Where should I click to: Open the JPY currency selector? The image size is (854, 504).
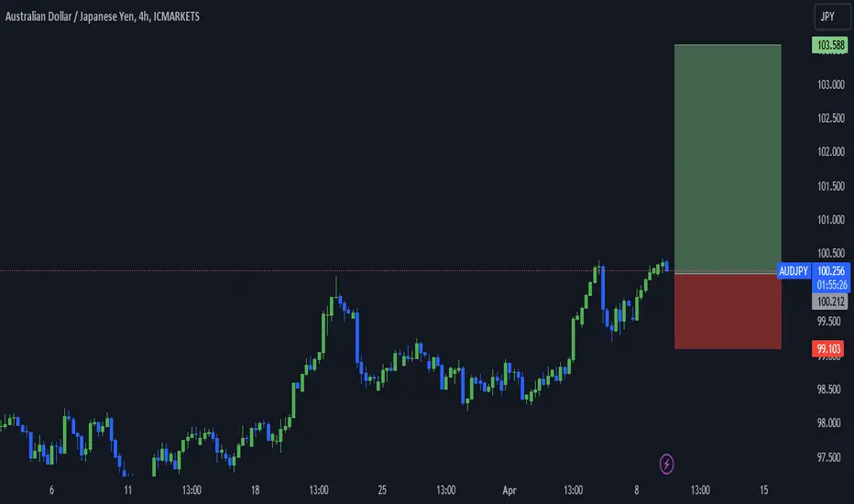[831, 16]
